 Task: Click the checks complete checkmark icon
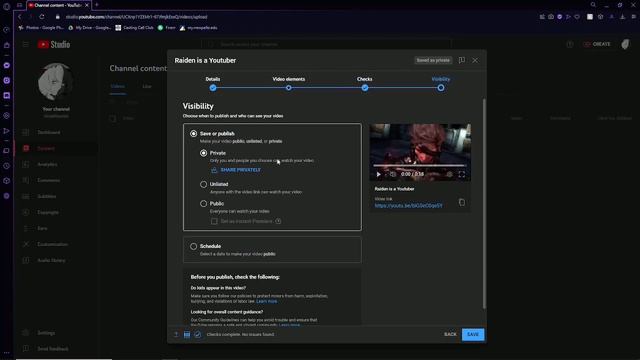(198, 334)
